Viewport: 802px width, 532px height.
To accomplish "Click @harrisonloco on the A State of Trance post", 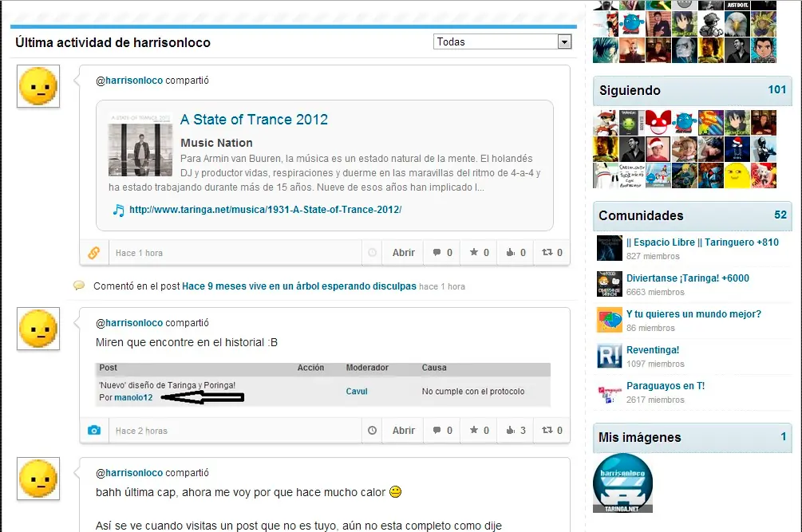I will tap(129, 81).
